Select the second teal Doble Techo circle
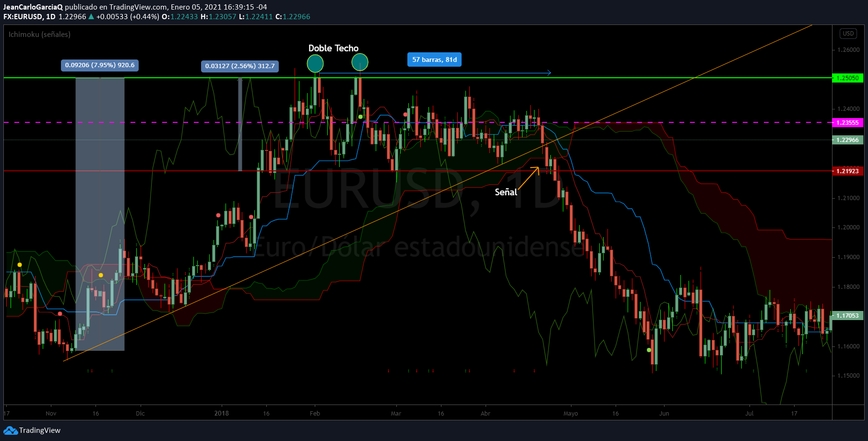This screenshot has height=441, width=868. [360, 62]
